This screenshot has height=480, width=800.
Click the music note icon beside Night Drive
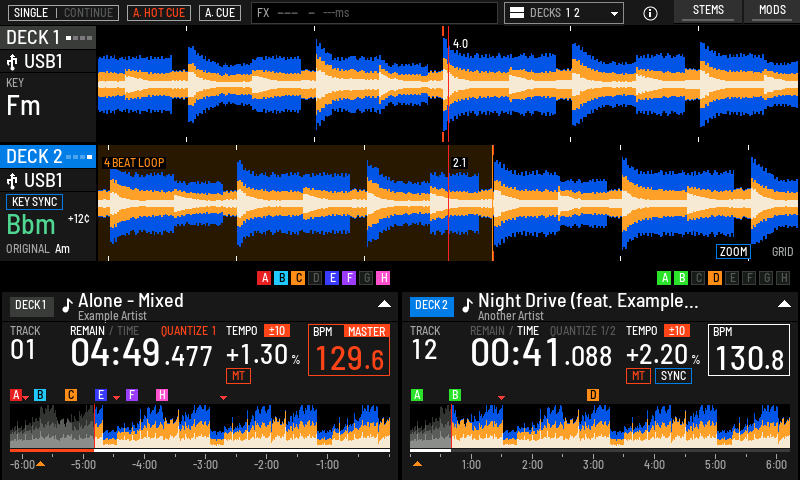click(x=467, y=305)
